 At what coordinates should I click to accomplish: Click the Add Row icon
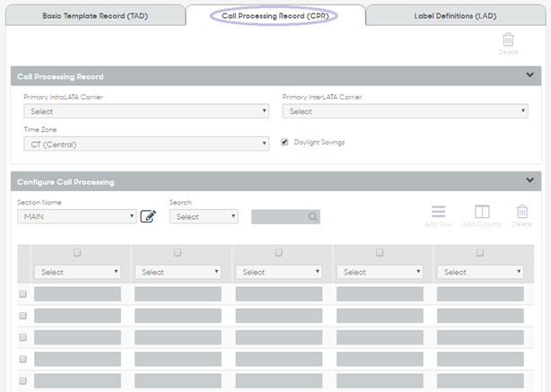click(x=438, y=212)
